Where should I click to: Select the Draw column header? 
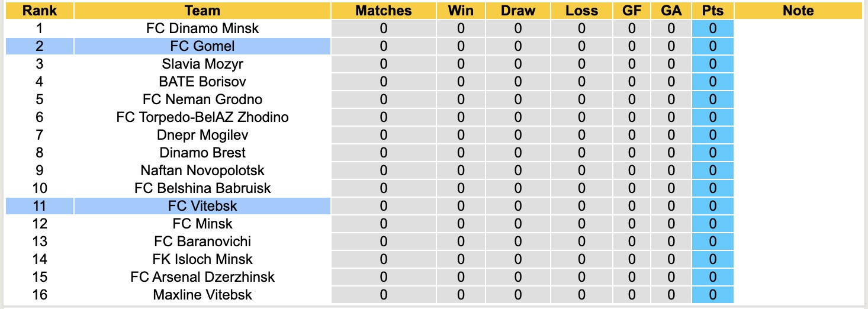click(x=518, y=11)
